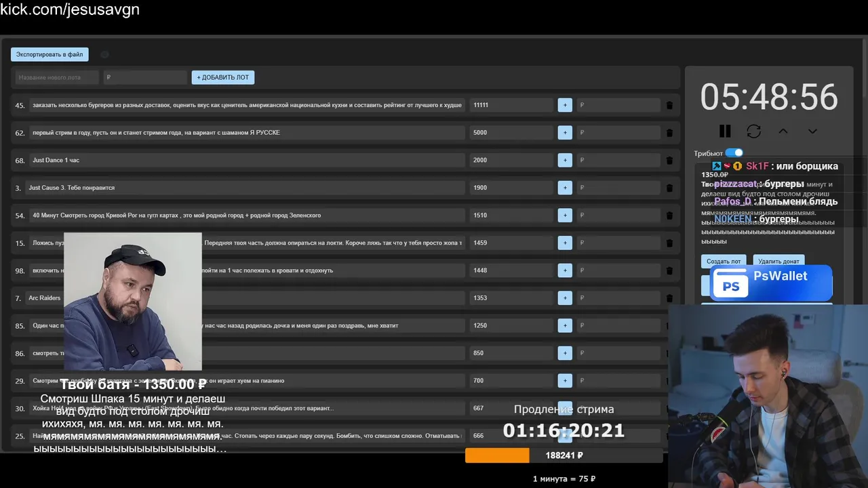Focus add-amount ₽ field on lot 62 row
Image resolution: width=868 pixels, height=488 pixels.
[x=618, y=133]
